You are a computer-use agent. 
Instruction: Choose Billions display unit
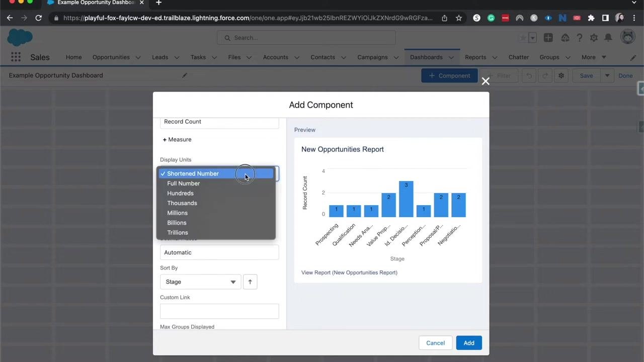tap(216, 223)
